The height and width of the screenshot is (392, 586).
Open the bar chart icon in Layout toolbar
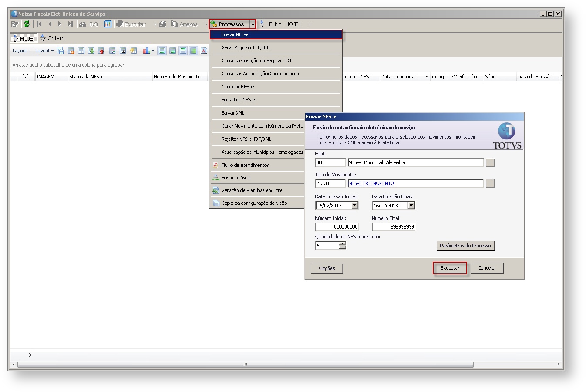tap(146, 51)
